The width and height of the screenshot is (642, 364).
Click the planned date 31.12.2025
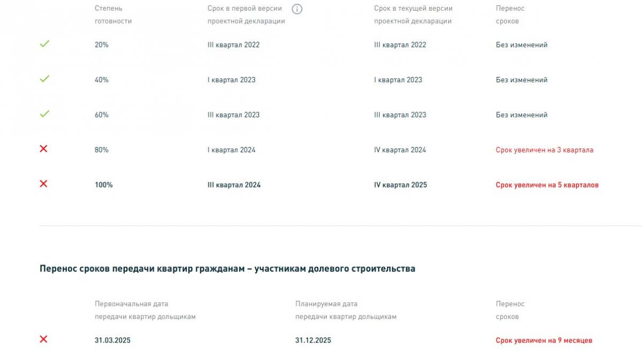313,340
